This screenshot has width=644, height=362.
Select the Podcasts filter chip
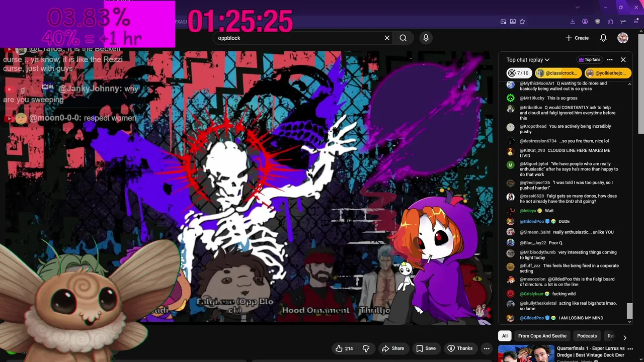coord(587,336)
